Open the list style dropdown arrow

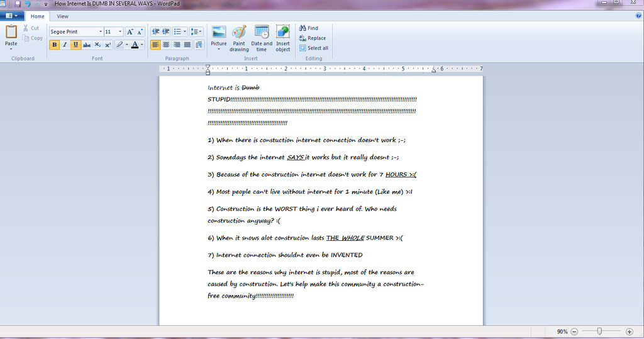184,31
